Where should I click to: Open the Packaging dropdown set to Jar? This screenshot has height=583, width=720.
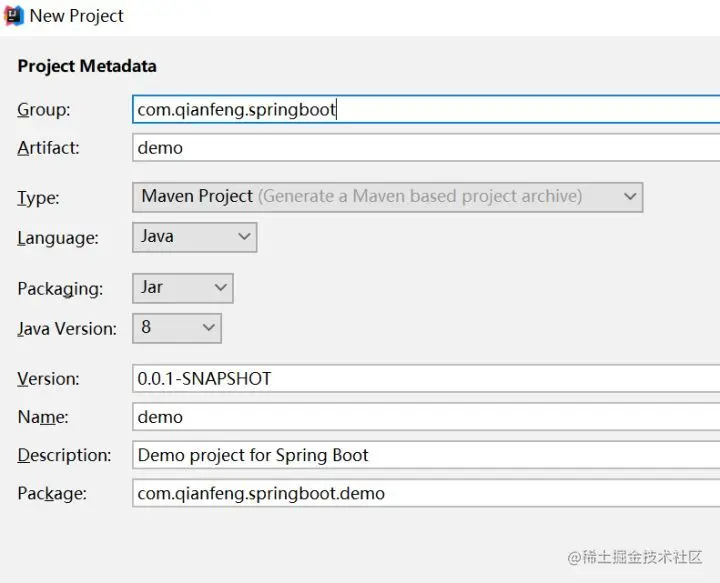[183, 288]
